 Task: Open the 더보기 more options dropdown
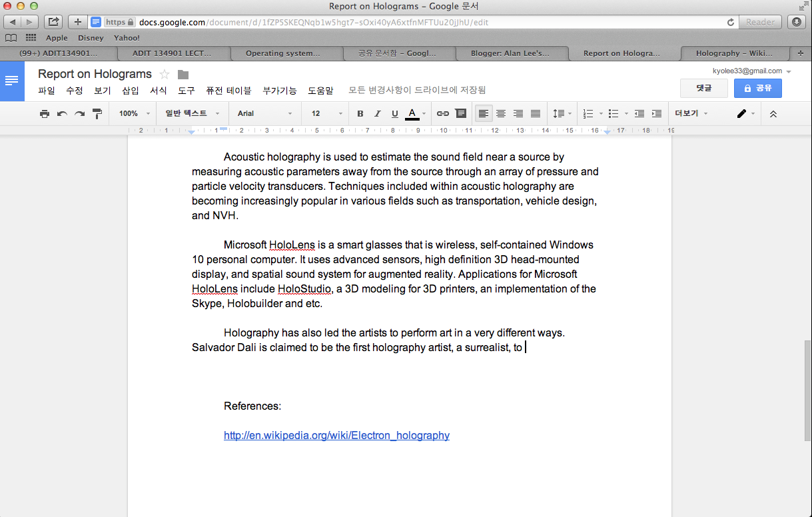(x=691, y=114)
